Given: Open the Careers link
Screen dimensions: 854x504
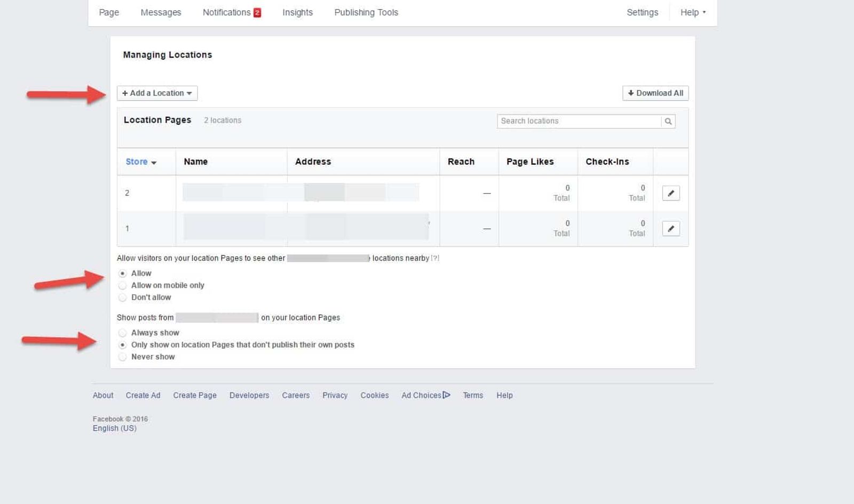Looking at the screenshot, I should tap(296, 395).
